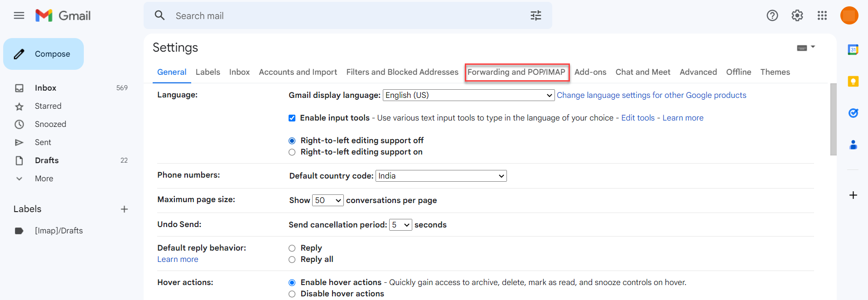The width and height of the screenshot is (868, 300).
Task: Open Google Tasks side panel icon
Action: [x=853, y=113]
